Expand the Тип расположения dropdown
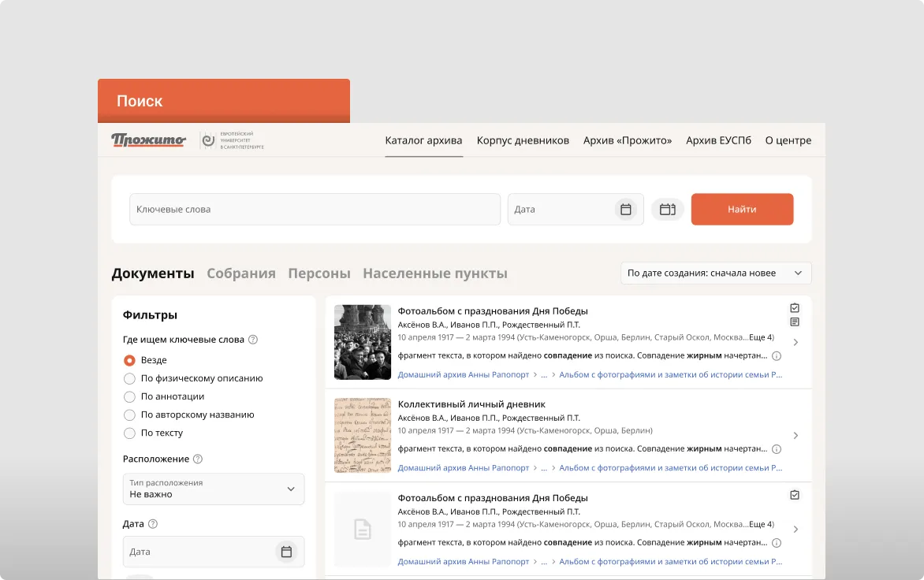The width and height of the screenshot is (924, 580). [x=214, y=489]
